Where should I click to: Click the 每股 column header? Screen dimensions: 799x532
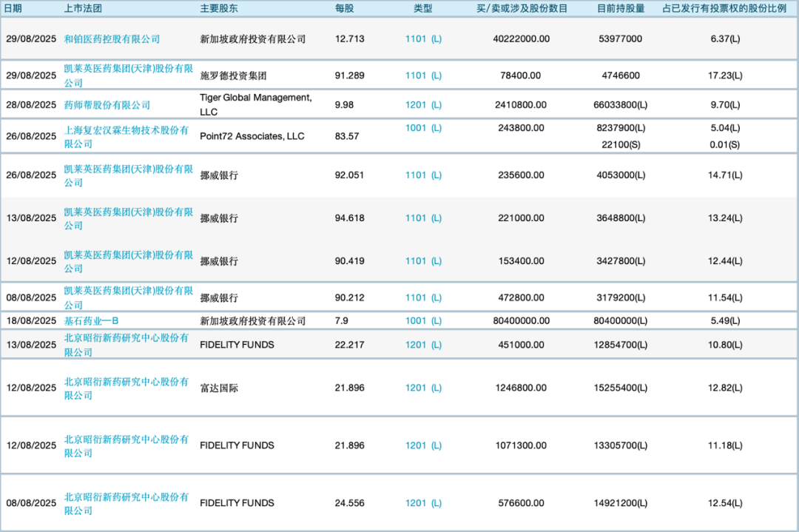tap(345, 9)
